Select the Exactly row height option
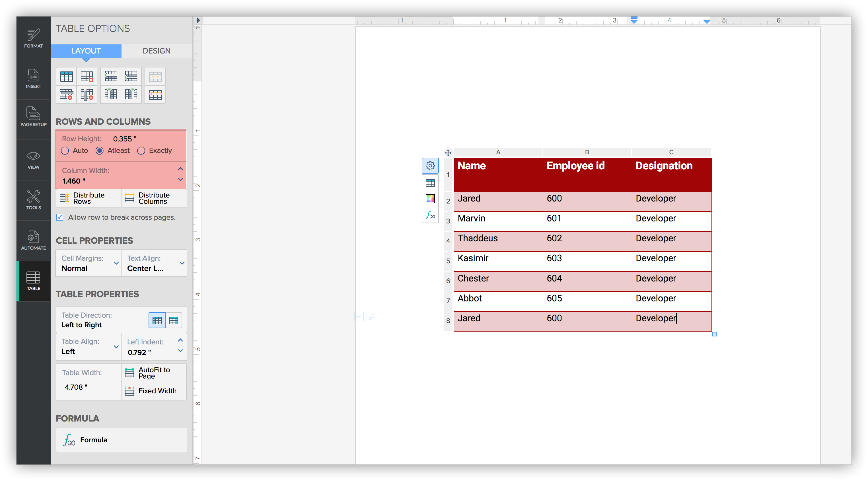This screenshot has height=481, width=868. click(x=141, y=151)
